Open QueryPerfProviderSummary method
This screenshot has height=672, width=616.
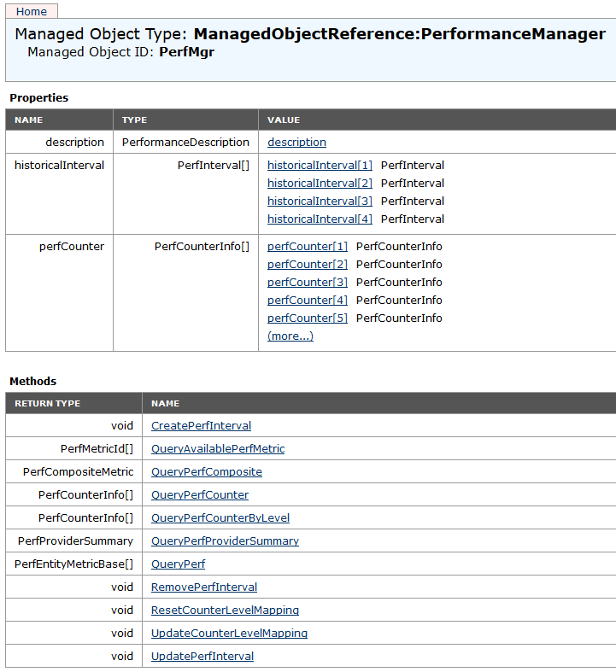coord(225,541)
